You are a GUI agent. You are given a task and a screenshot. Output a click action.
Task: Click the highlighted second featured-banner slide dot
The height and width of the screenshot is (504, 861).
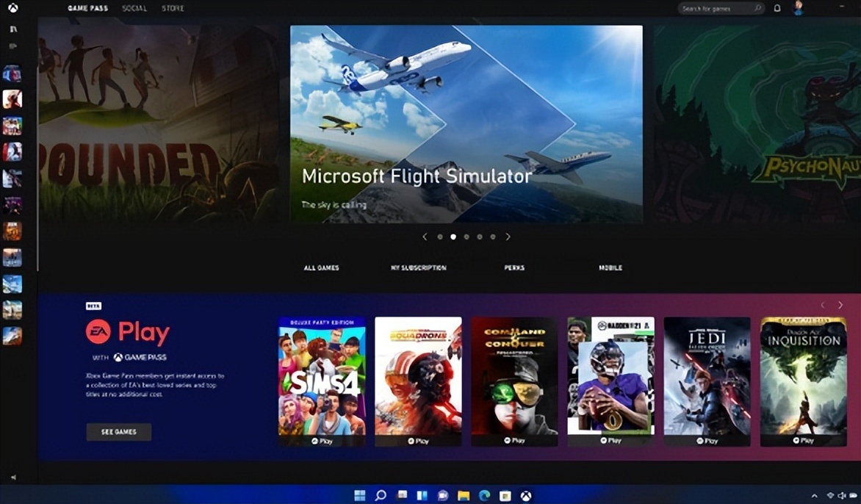(x=453, y=237)
